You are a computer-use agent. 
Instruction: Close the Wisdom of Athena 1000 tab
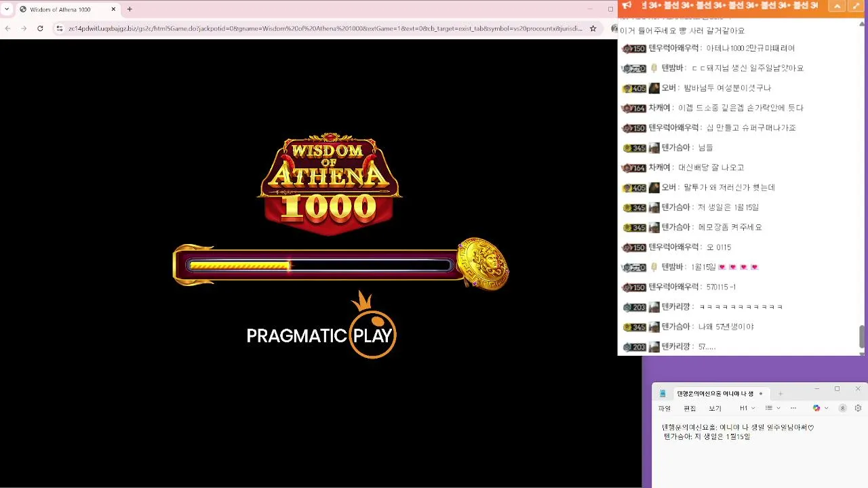tap(114, 9)
